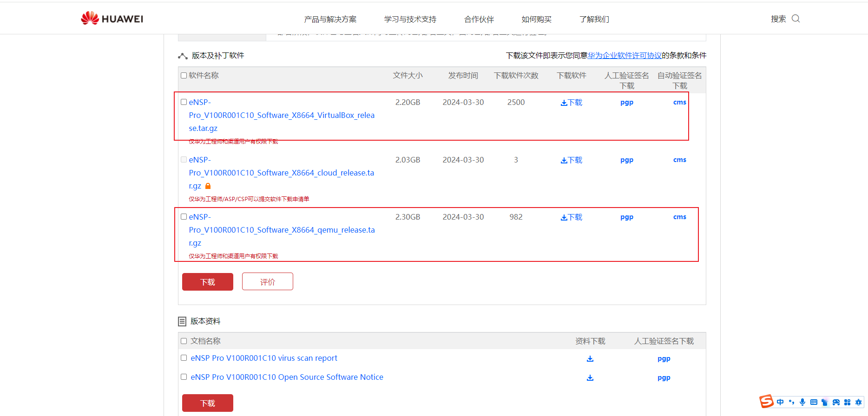Click the last Sogou toolbar icon
The height and width of the screenshot is (416, 868).
coord(858,402)
